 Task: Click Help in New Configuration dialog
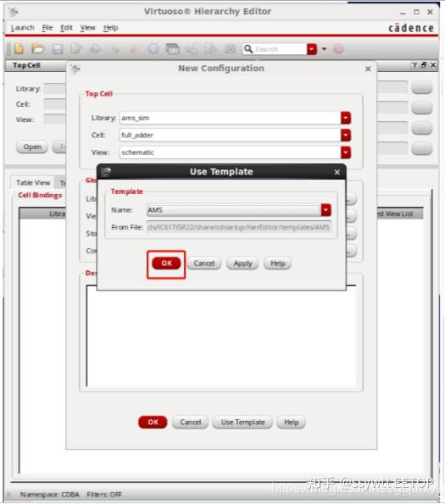click(x=291, y=423)
